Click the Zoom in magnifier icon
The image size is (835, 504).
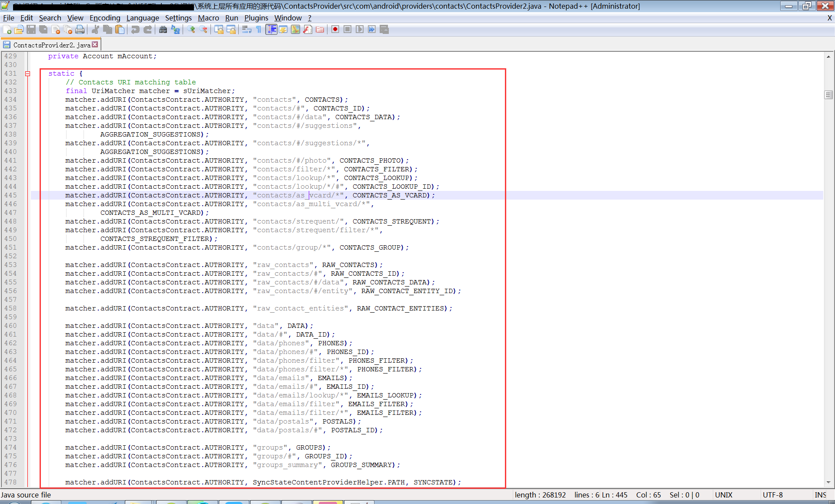coord(191,30)
